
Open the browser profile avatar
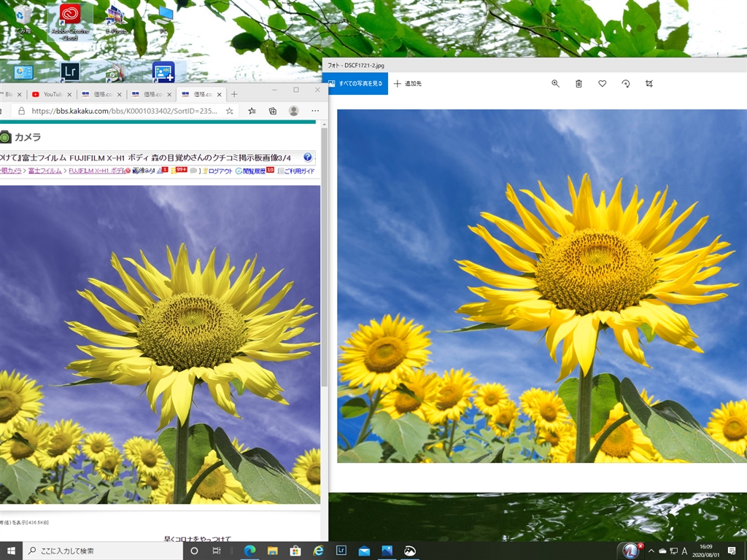pos(294,111)
